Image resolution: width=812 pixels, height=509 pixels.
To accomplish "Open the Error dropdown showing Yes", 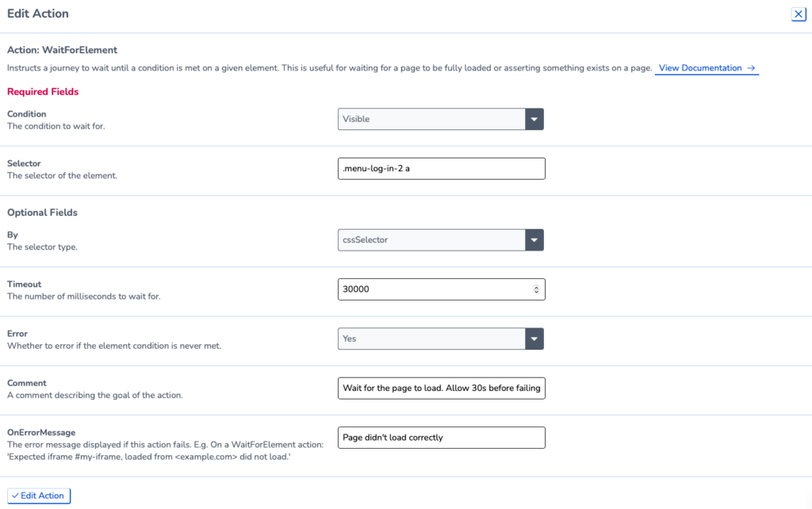I will click(x=440, y=339).
